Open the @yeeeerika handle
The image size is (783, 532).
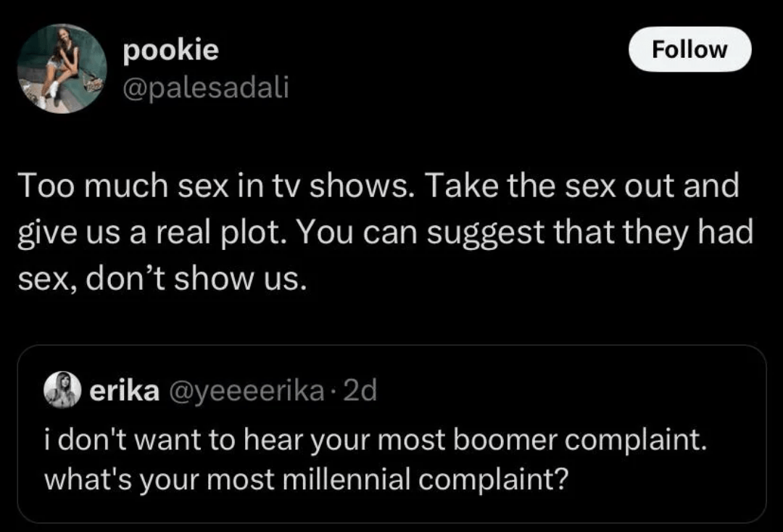(245, 391)
